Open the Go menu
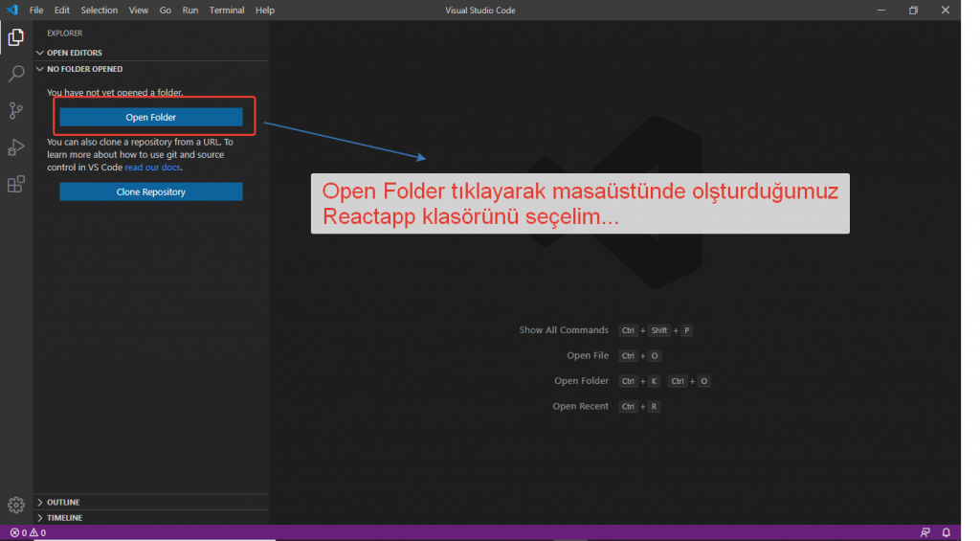 165,10
